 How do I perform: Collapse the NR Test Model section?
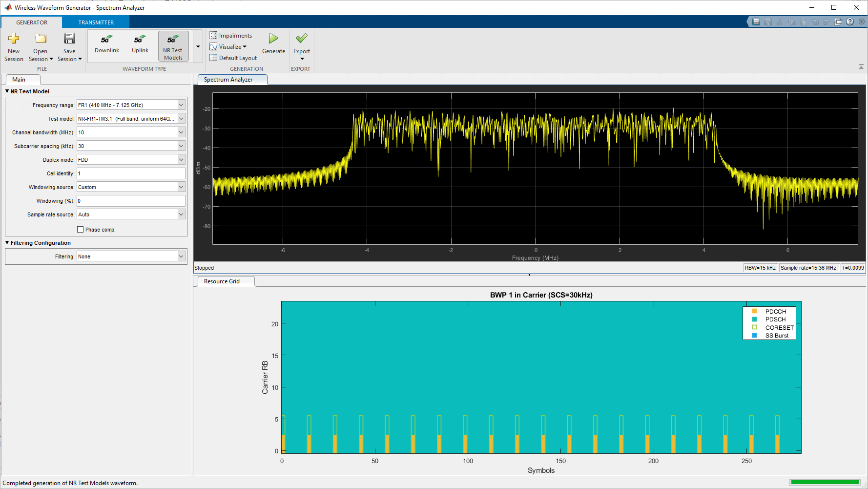tap(7, 91)
